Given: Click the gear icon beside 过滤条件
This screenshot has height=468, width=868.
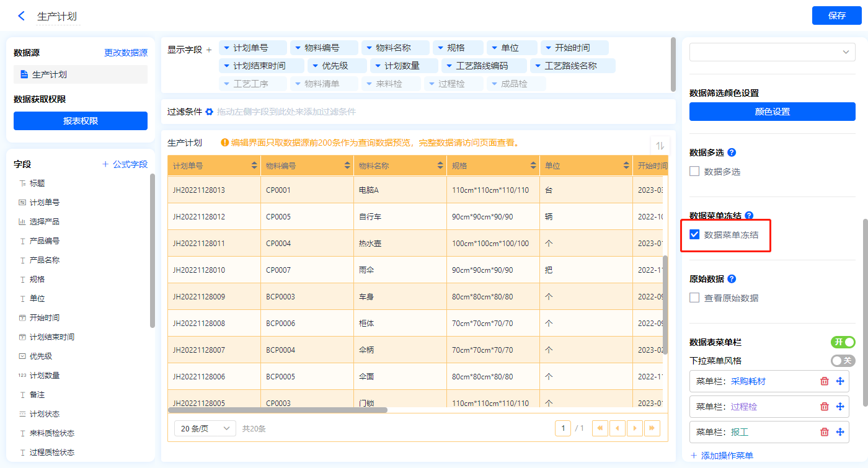Looking at the screenshot, I should (210, 112).
